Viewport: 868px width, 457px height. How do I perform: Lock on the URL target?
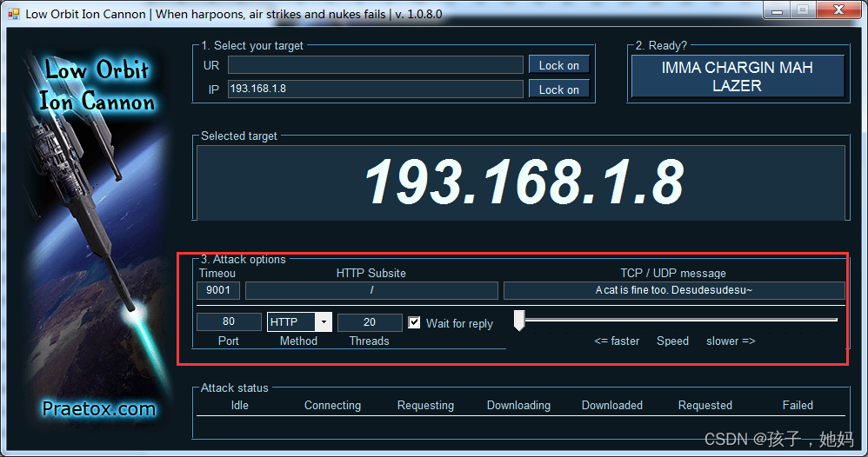559,65
